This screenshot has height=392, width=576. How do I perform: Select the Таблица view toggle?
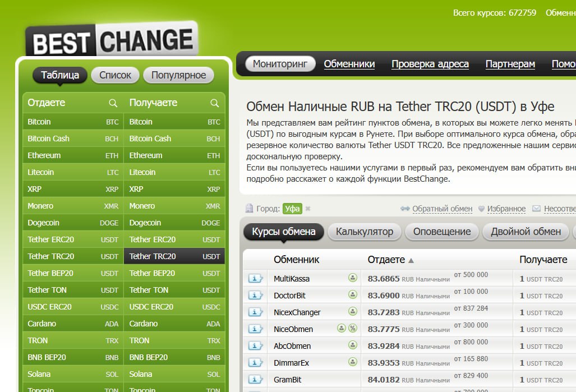click(59, 75)
